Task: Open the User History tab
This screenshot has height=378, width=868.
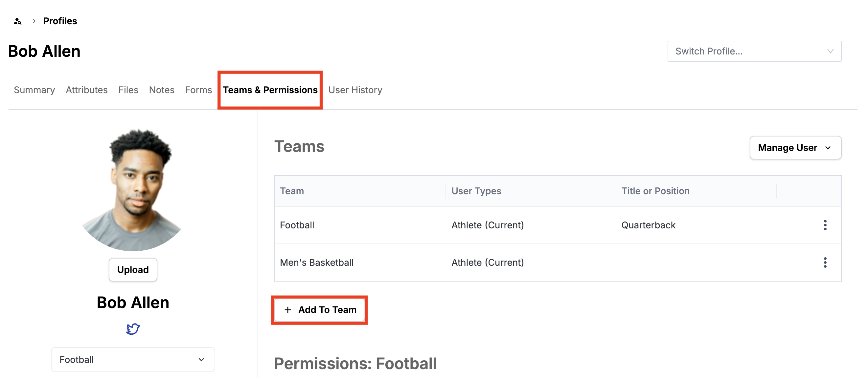Action: tap(355, 90)
